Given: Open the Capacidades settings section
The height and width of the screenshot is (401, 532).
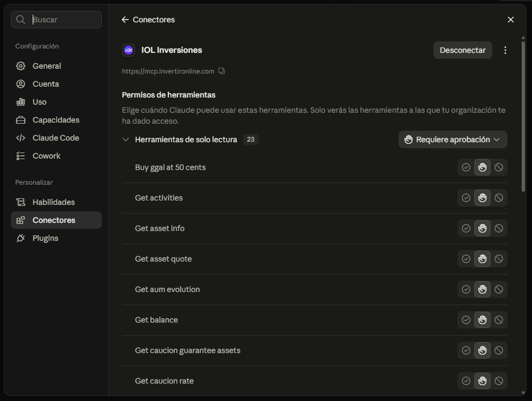Looking at the screenshot, I should [56, 120].
